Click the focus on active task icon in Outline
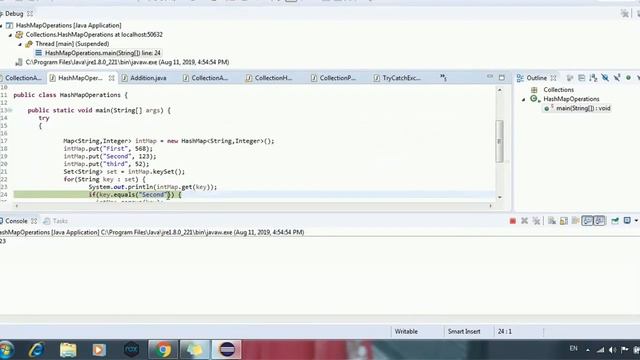Viewport: 640px width, 360px height. point(570,78)
